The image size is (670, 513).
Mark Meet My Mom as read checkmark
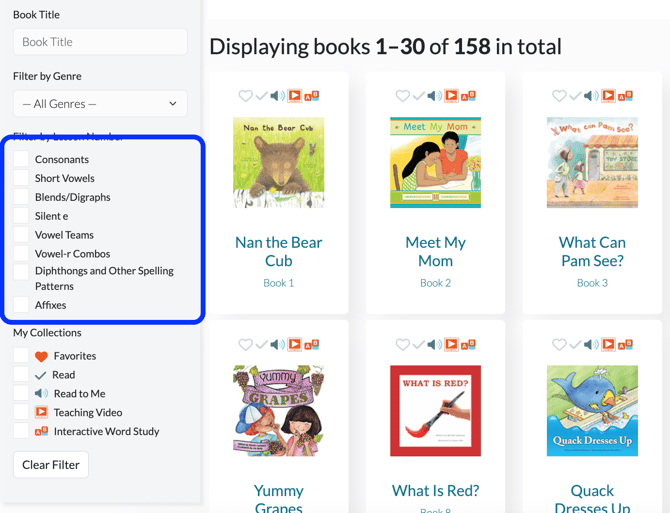click(418, 96)
